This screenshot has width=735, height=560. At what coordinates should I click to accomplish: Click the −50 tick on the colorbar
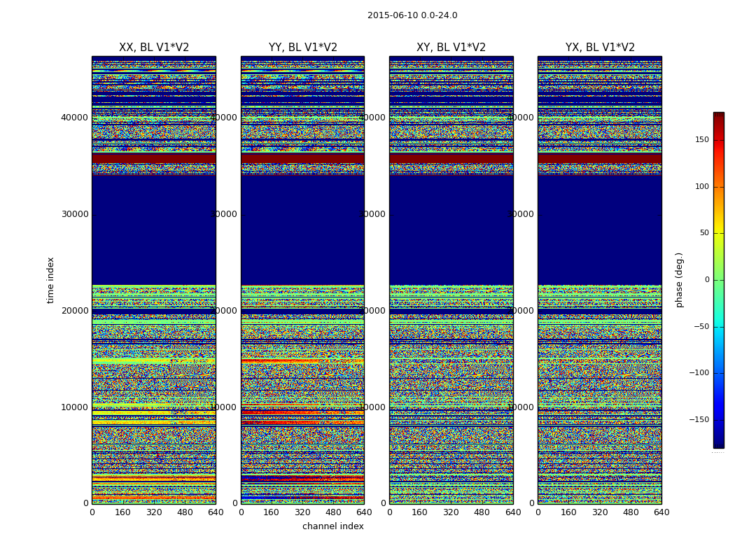click(x=701, y=326)
